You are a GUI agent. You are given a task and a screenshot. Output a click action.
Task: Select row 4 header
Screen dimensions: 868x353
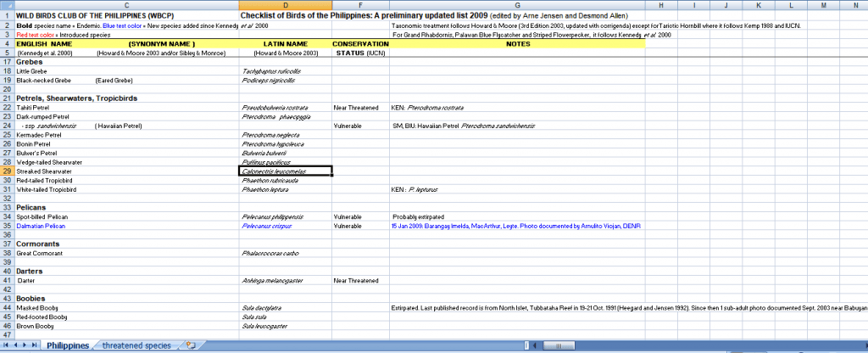pos(7,43)
